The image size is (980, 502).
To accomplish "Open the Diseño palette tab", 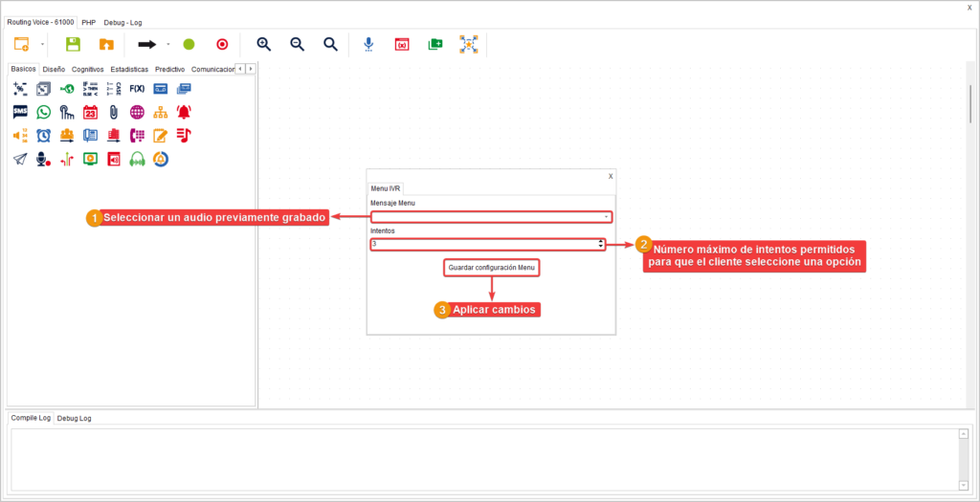I will [54, 69].
